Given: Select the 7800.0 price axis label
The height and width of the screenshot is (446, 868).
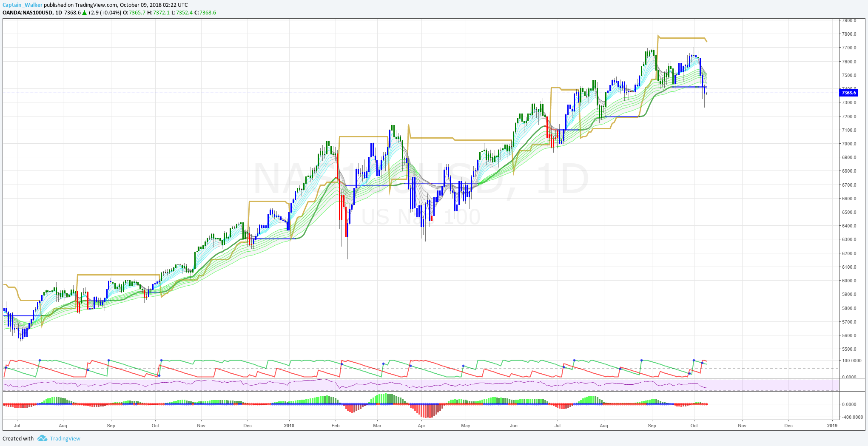Looking at the screenshot, I should pyautogui.click(x=849, y=34).
